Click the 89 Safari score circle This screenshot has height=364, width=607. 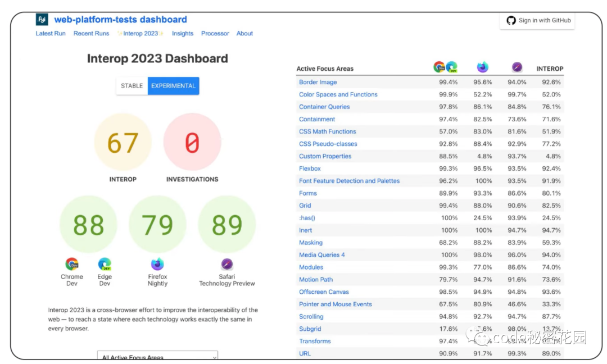pos(227,224)
